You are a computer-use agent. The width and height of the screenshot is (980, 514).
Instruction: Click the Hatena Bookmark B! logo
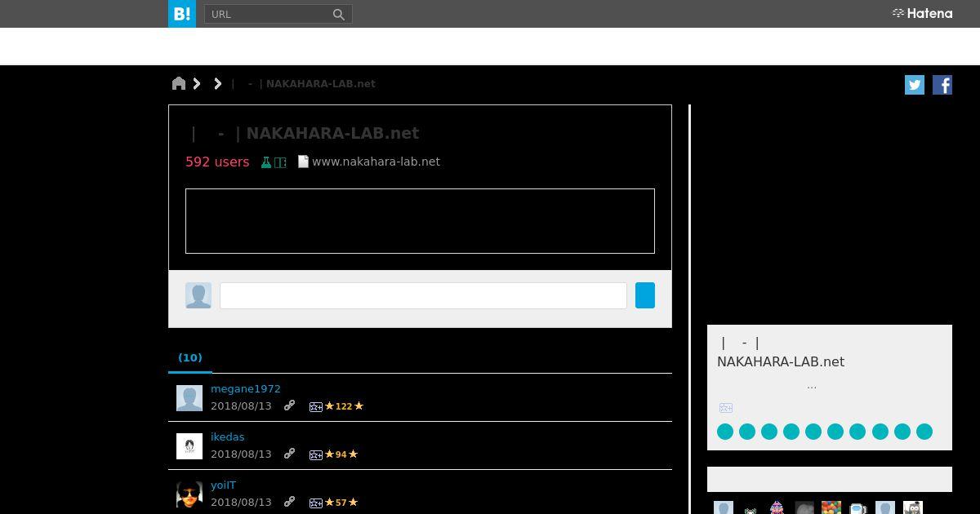[x=182, y=14]
